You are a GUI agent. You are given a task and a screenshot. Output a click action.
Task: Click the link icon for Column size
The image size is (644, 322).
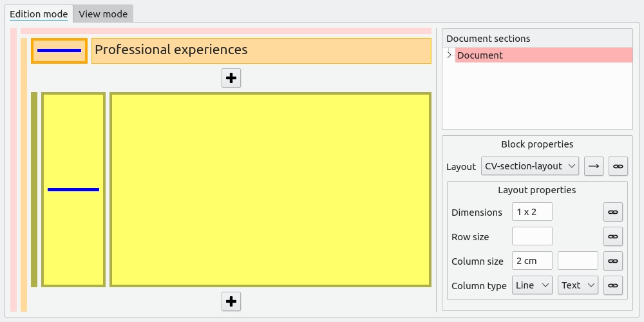coord(613,261)
